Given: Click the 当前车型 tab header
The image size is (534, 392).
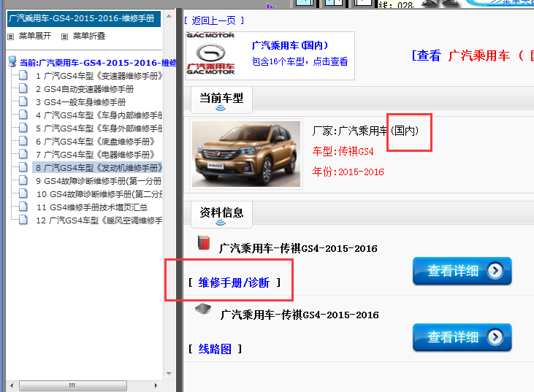Looking at the screenshot, I should tap(221, 100).
